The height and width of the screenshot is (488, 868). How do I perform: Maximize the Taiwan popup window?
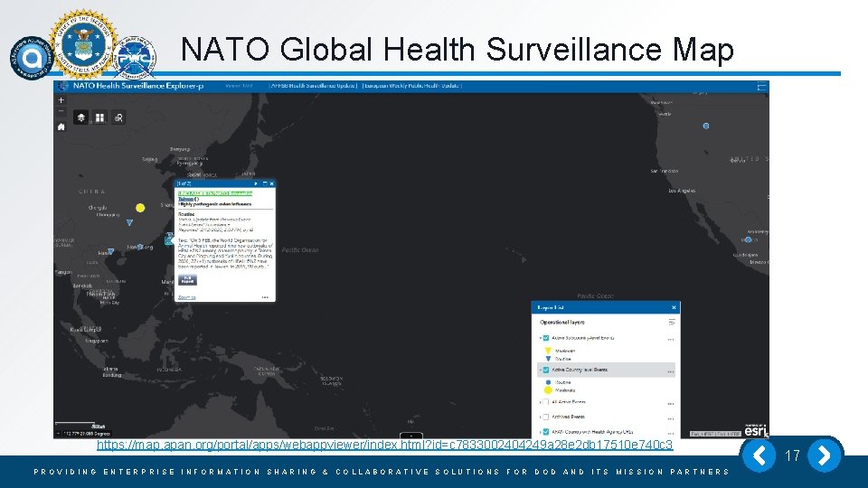[x=265, y=183]
